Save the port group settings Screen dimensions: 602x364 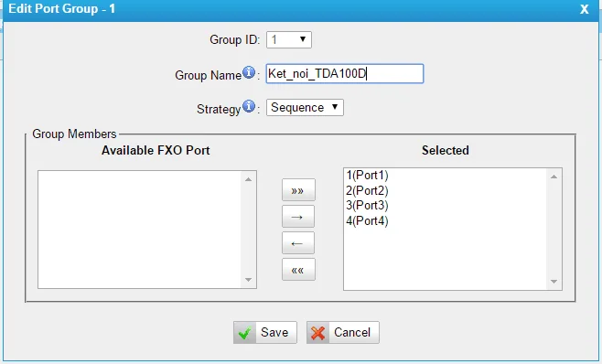click(x=265, y=332)
